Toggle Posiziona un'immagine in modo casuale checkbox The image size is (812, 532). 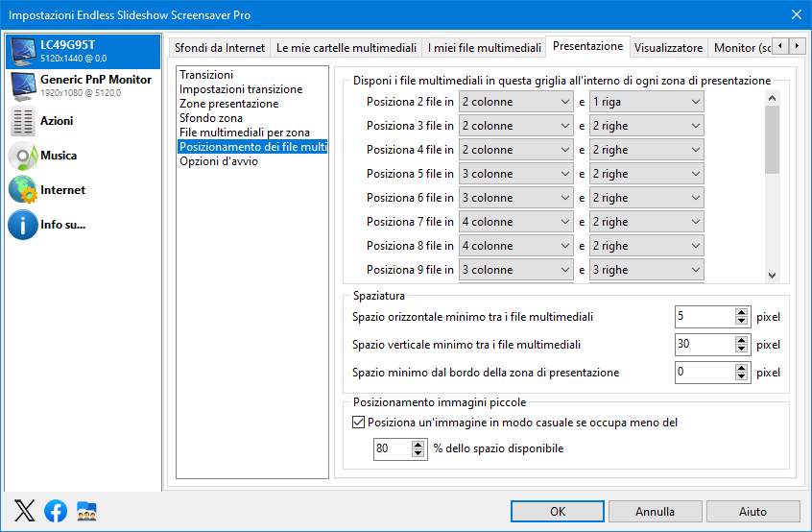point(358,423)
